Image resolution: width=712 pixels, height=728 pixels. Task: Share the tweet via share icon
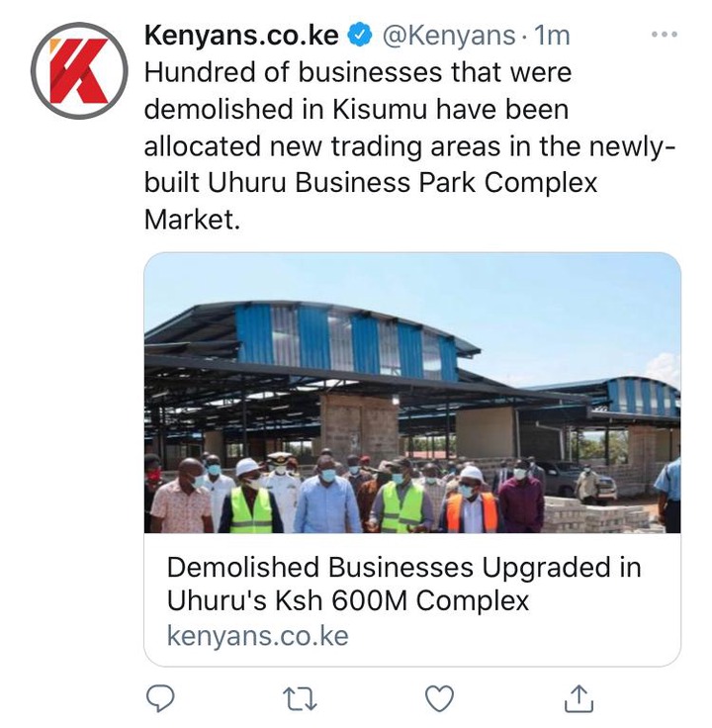(x=578, y=698)
